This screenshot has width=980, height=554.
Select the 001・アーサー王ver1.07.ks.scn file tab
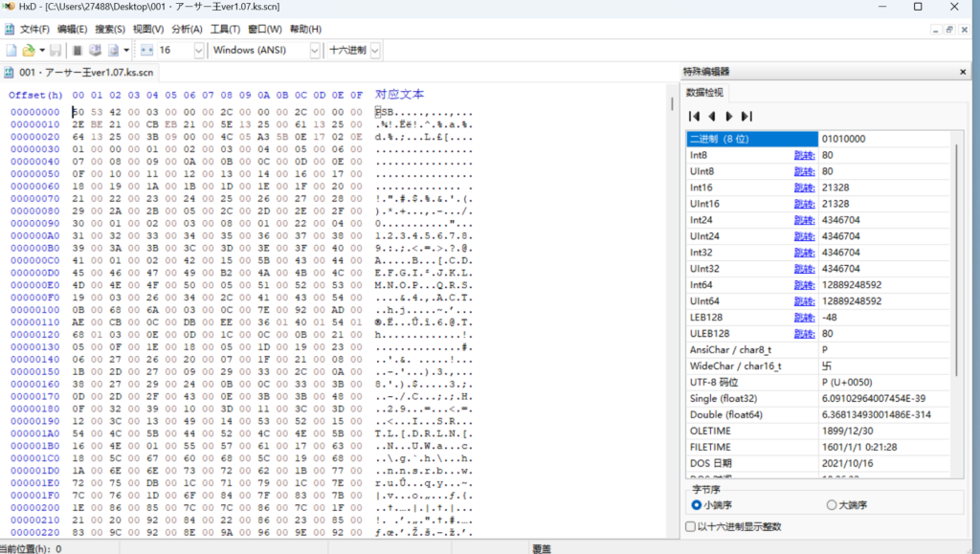[x=80, y=73]
